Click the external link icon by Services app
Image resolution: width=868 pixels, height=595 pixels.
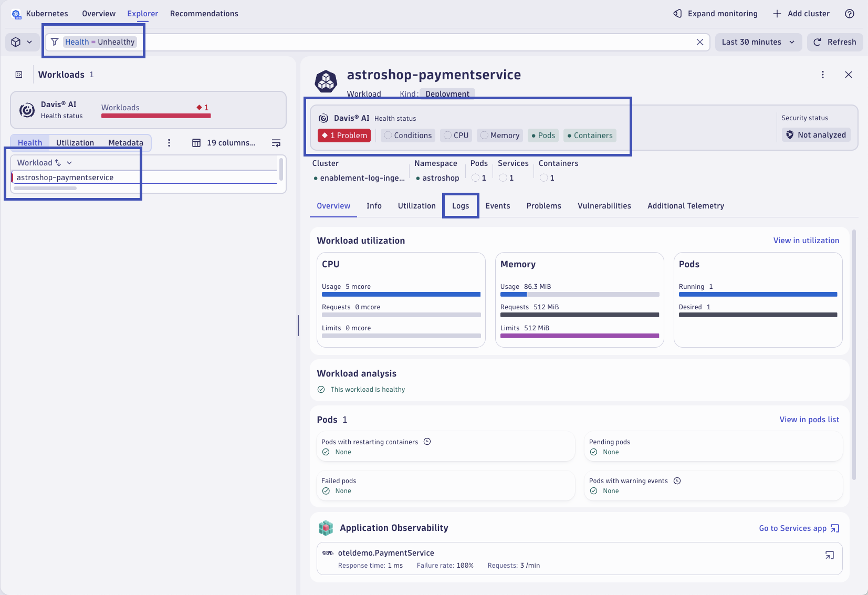coord(835,528)
